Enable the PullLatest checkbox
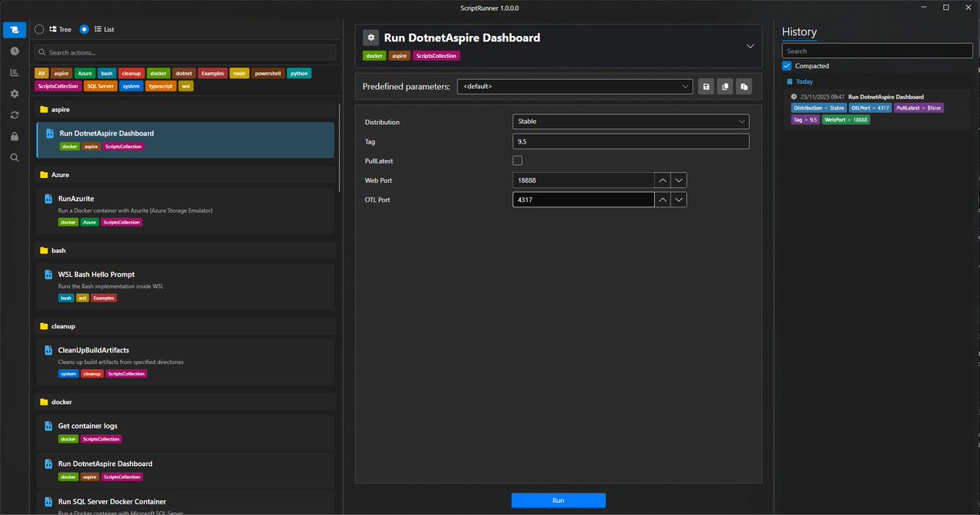Image resolution: width=980 pixels, height=515 pixels. click(x=517, y=161)
